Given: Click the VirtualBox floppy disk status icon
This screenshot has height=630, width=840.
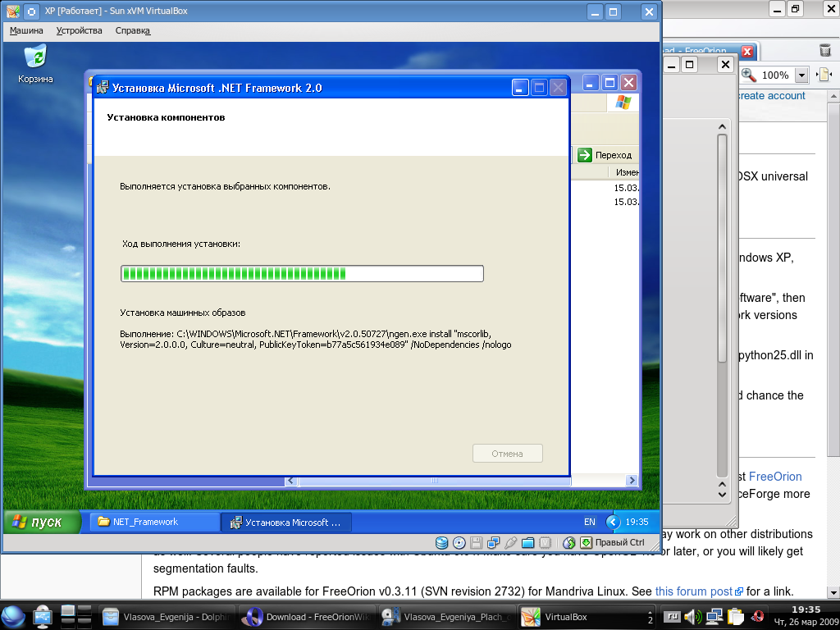Looking at the screenshot, I should [x=477, y=543].
